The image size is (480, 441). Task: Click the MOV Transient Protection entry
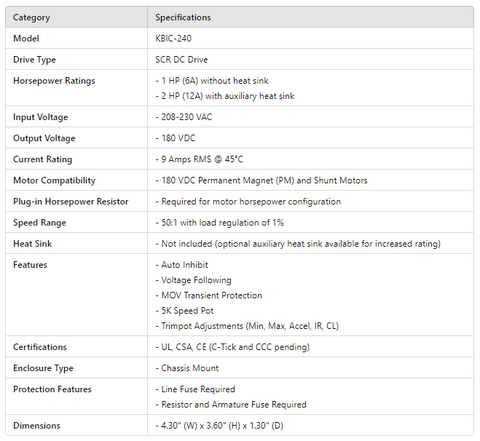(x=209, y=296)
